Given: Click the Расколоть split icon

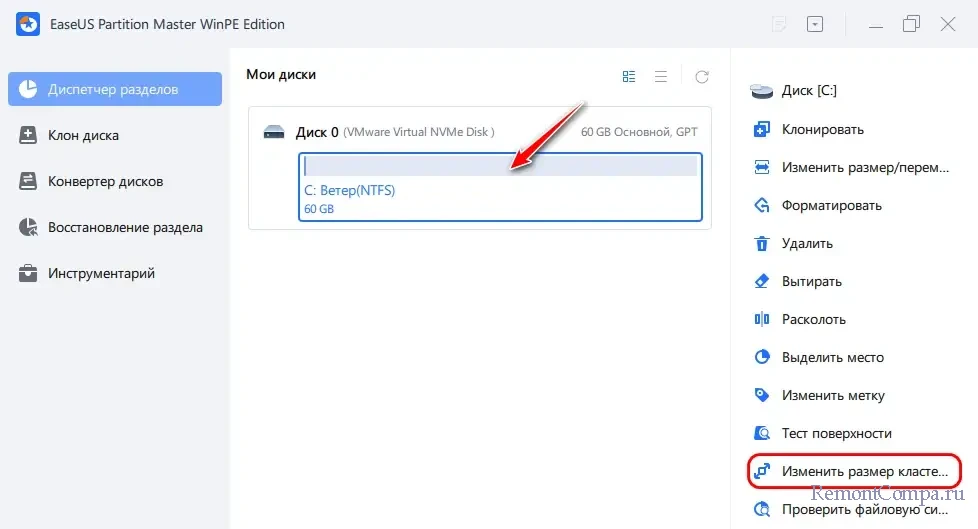Looking at the screenshot, I should [762, 319].
